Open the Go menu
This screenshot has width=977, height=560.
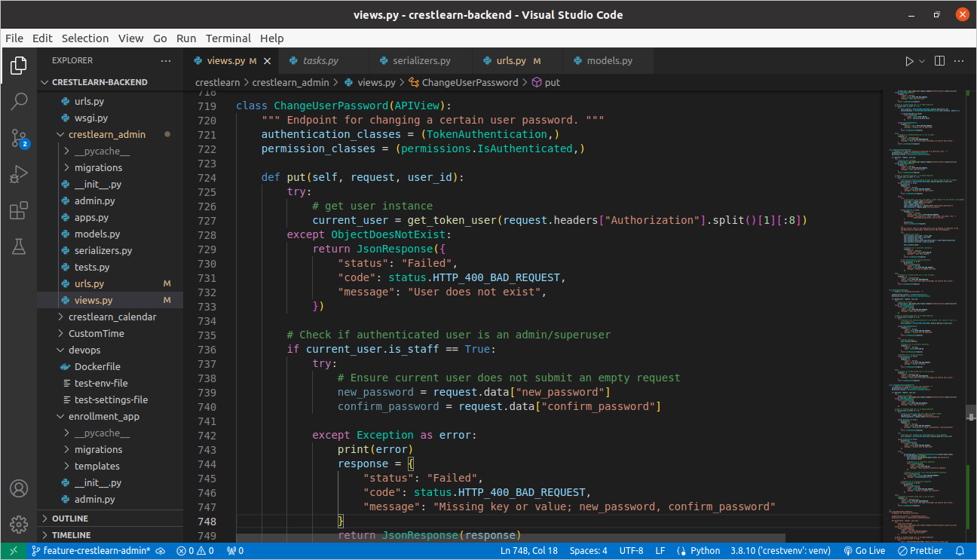(x=160, y=38)
